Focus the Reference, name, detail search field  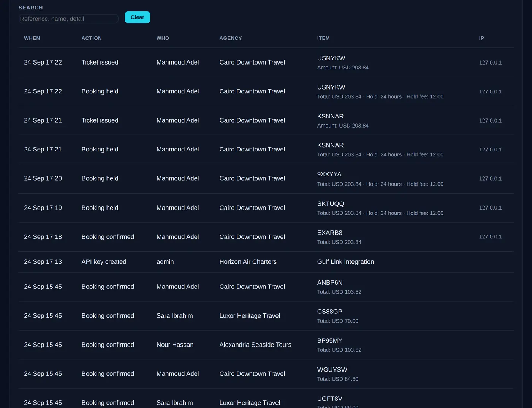[x=68, y=19]
